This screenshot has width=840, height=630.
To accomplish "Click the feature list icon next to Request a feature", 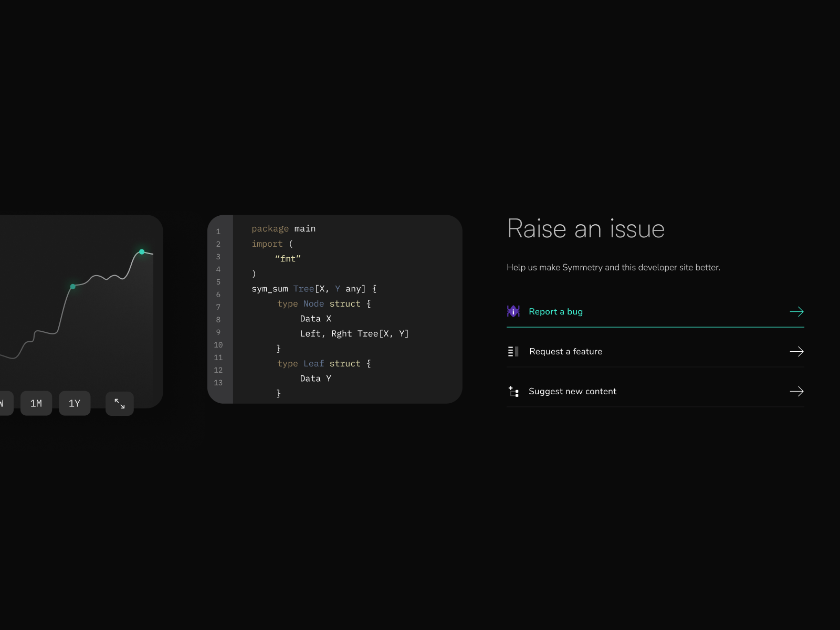I will click(513, 351).
